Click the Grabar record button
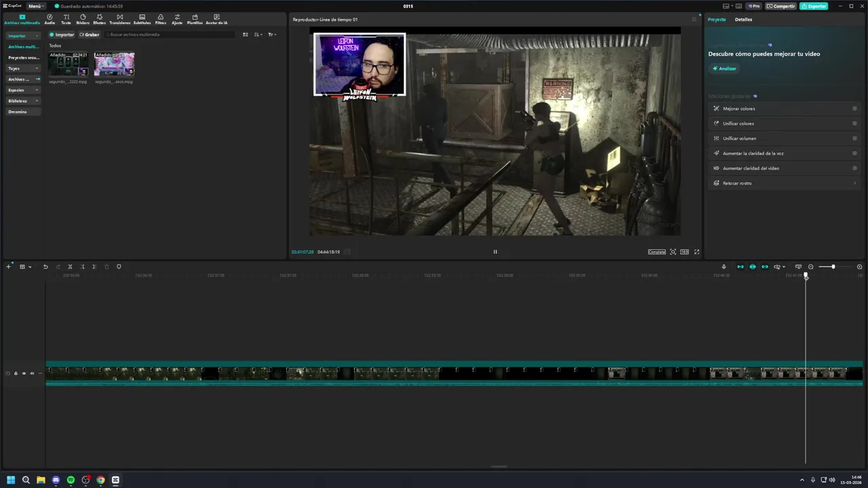Image resolution: width=868 pixels, height=488 pixels. (89, 35)
